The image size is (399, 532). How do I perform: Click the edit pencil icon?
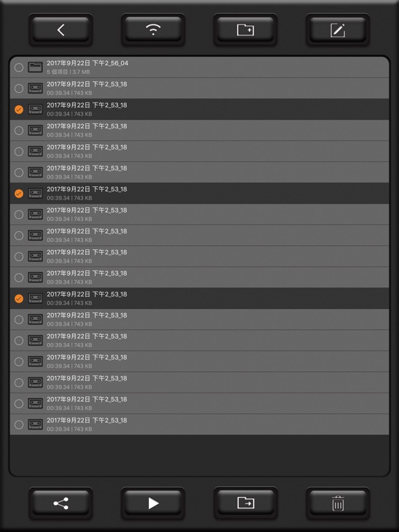point(337,30)
